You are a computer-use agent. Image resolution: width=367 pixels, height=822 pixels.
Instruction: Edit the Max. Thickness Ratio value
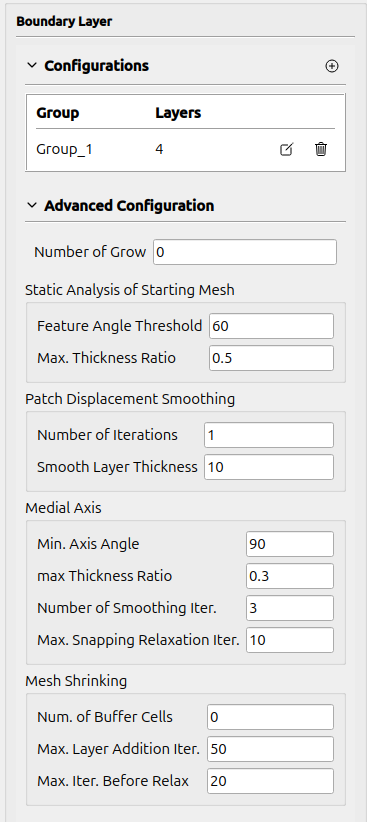coord(271,358)
